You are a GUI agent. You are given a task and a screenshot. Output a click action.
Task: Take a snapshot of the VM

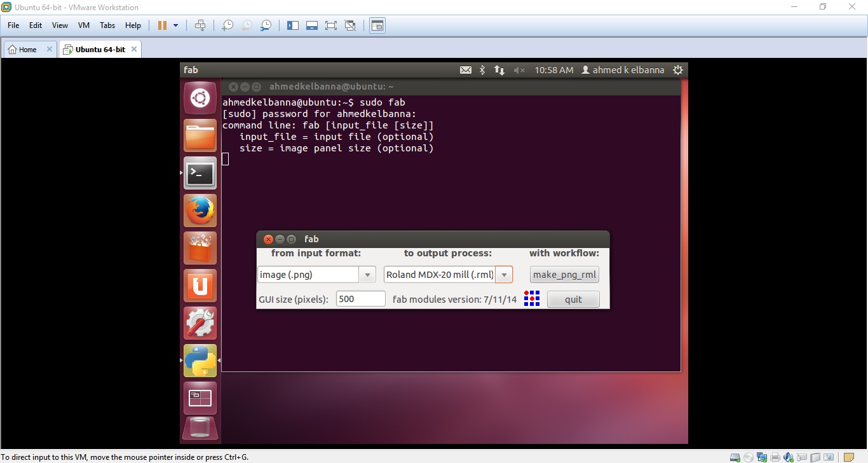pyautogui.click(x=227, y=25)
